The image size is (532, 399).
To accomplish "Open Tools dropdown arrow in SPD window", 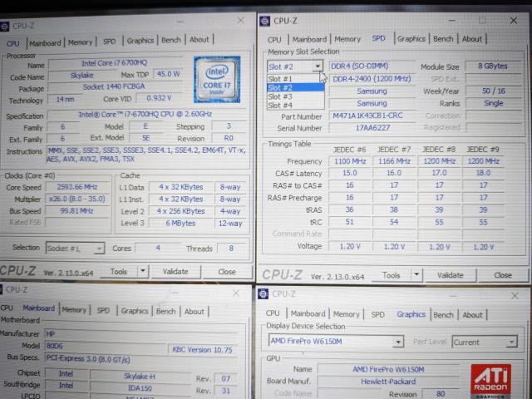I will 416,274.
